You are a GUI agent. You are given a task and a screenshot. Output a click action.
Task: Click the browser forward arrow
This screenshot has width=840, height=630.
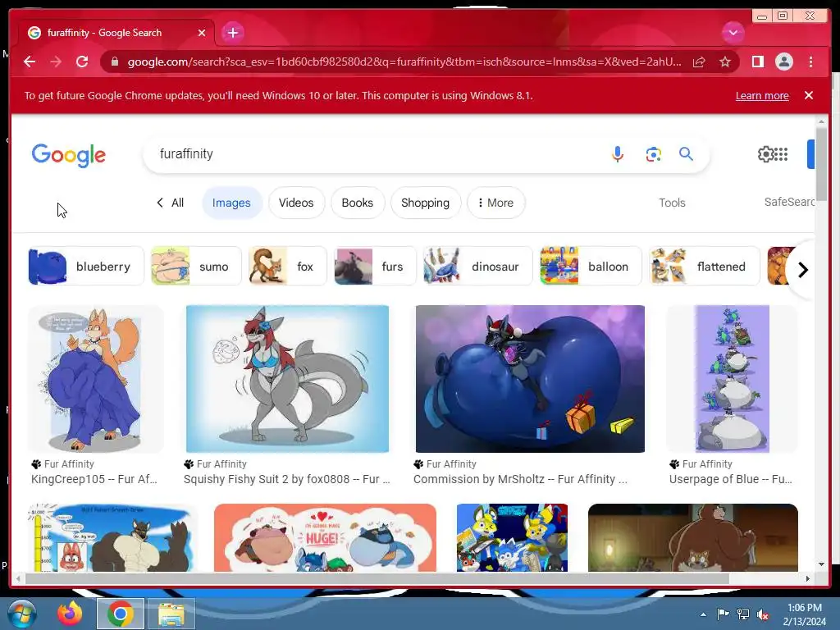coord(56,62)
